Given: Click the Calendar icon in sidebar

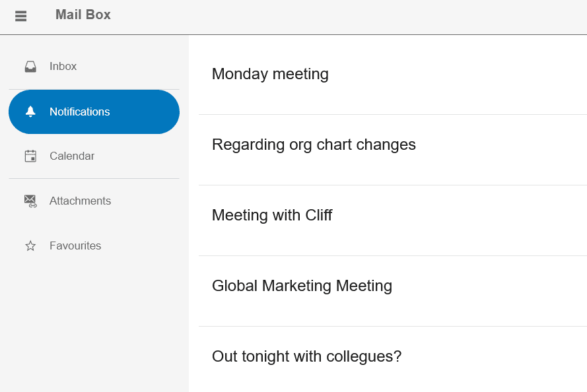Looking at the screenshot, I should [30, 156].
